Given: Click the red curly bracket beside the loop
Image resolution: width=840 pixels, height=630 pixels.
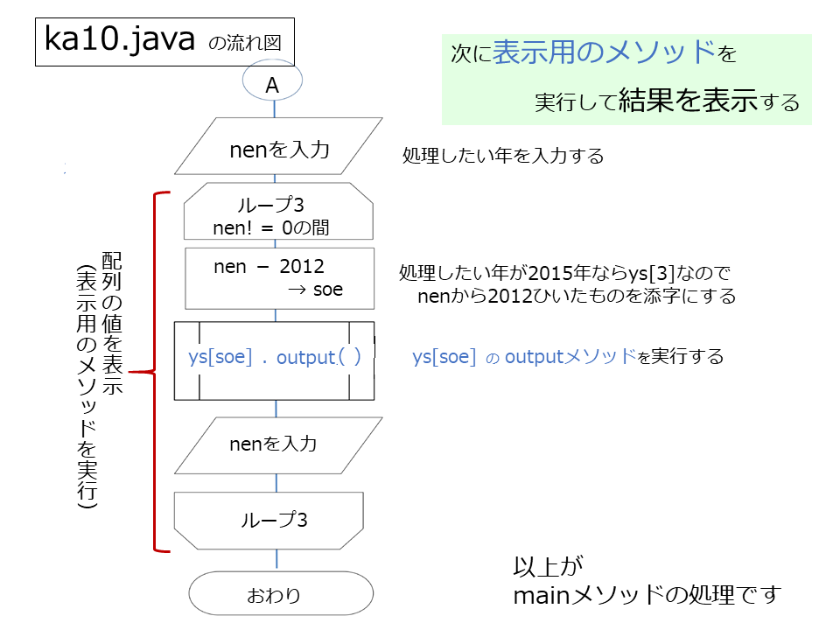Looking at the screenshot, I should pyautogui.click(x=150, y=371).
